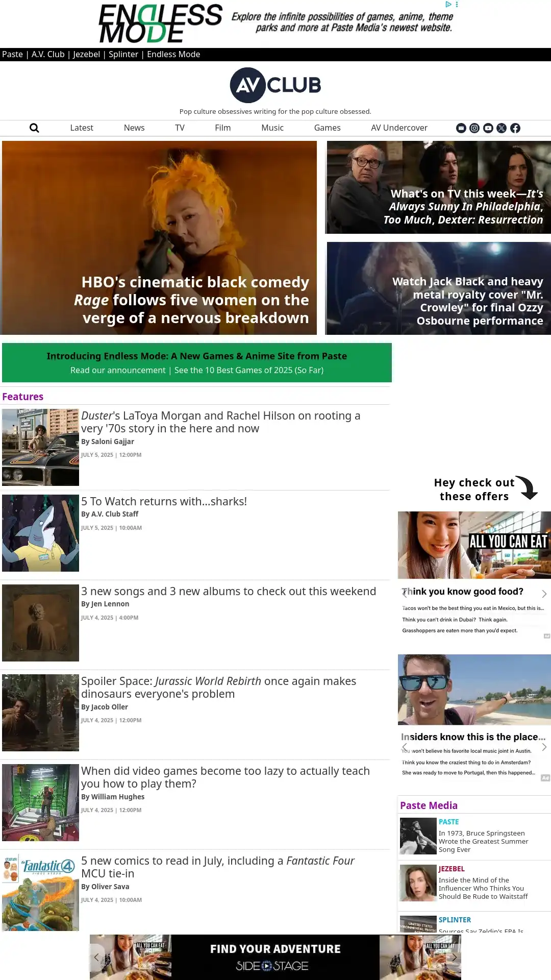Click the Ad badge on the good food ad

[x=546, y=636]
